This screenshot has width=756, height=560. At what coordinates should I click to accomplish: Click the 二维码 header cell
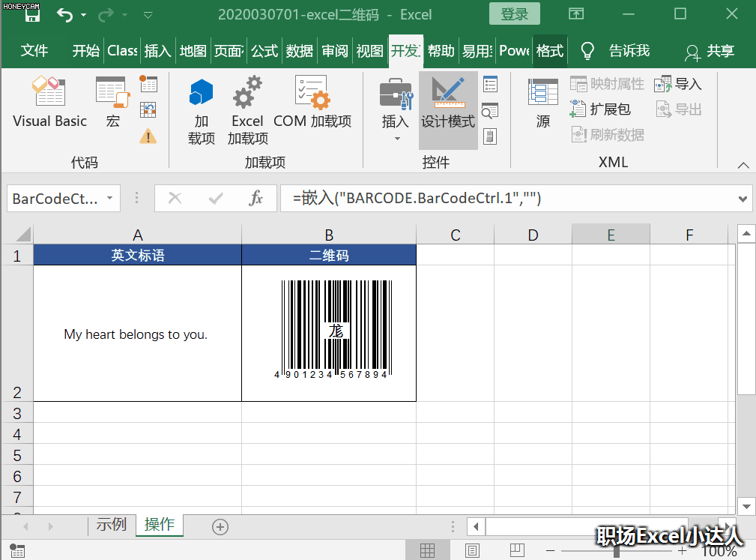[x=329, y=255]
